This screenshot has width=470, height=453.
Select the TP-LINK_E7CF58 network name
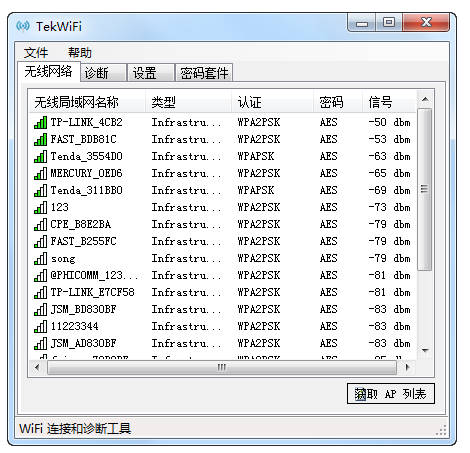pyautogui.click(x=92, y=292)
